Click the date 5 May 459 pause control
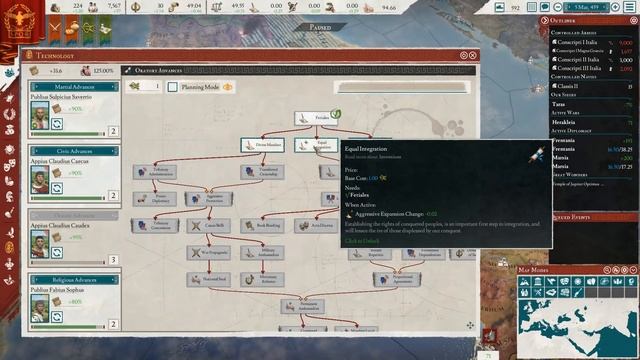 tap(586, 7)
